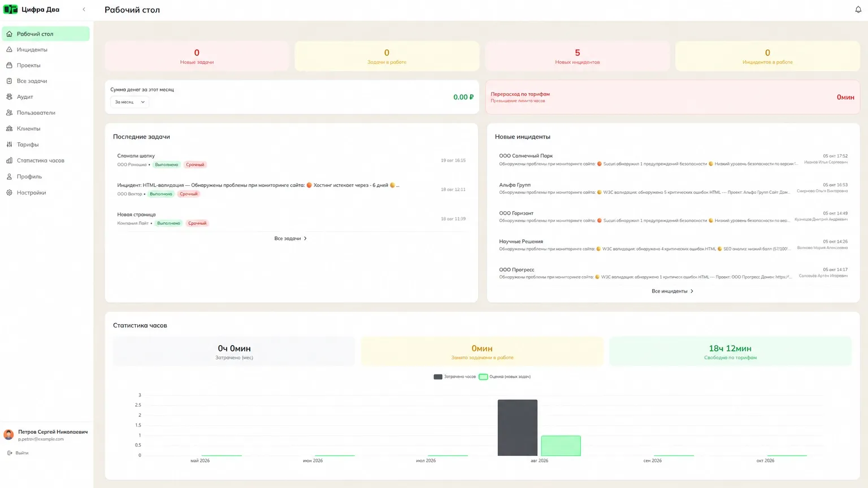This screenshot has width=868, height=488.
Task: Click the icon beside Проекты in the sidebar
Action: pos(9,66)
